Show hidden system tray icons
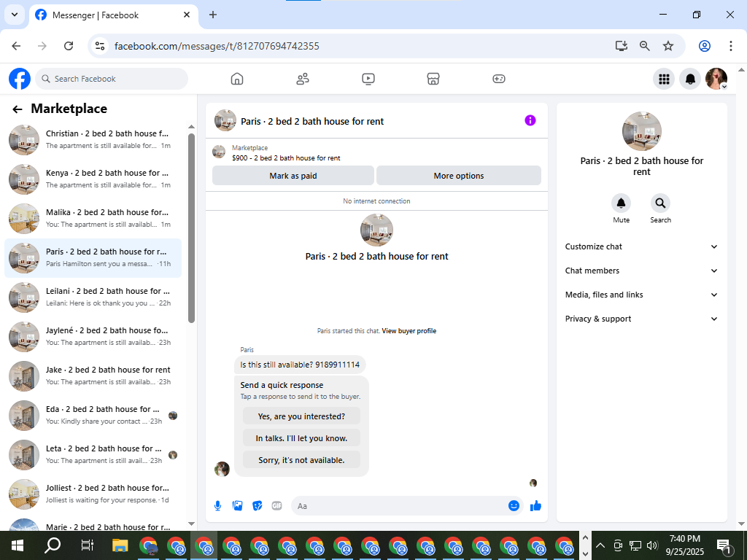The width and height of the screenshot is (747, 560). pyautogui.click(x=600, y=545)
